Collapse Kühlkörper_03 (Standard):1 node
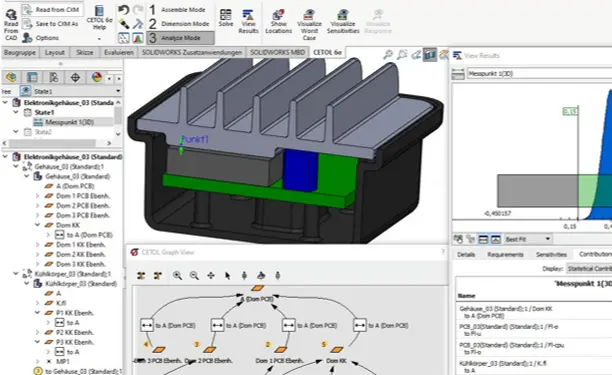 (x=16, y=274)
